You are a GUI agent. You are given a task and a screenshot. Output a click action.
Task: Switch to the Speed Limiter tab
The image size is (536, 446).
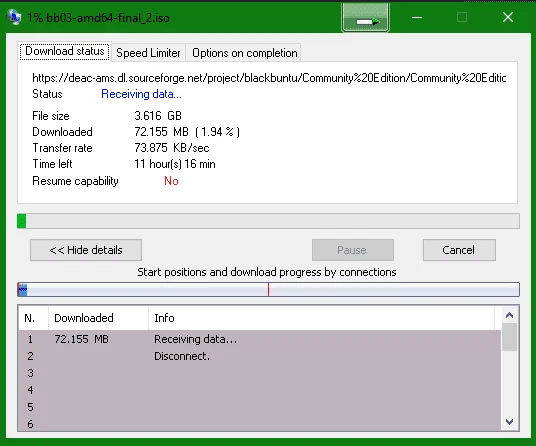148,53
